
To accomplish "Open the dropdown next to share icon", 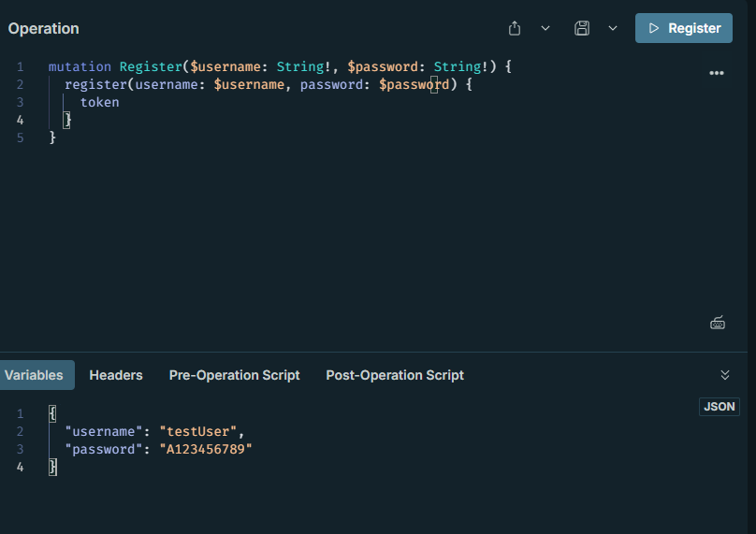I will pyautogui.click(x=545, y=28).
